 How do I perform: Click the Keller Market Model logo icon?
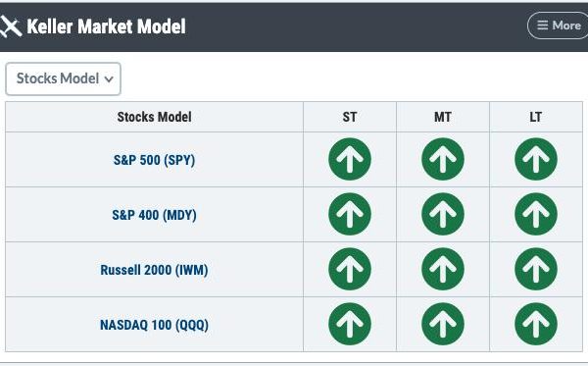(11, 26)
